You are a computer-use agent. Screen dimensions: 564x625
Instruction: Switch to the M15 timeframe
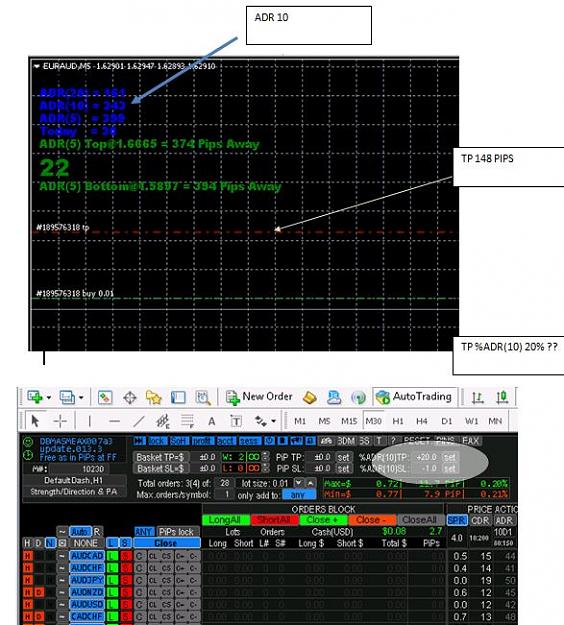(x=349, y=421)
